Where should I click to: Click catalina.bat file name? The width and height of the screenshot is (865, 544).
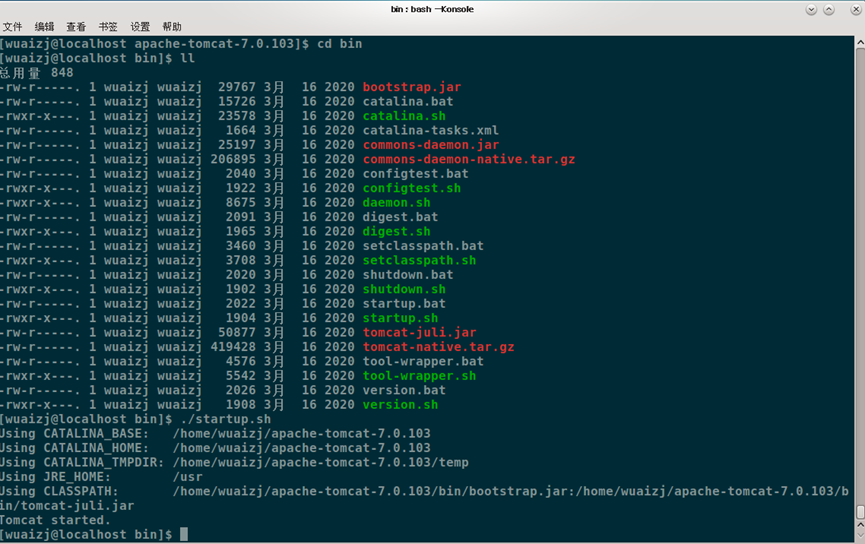tap(408, 102)
